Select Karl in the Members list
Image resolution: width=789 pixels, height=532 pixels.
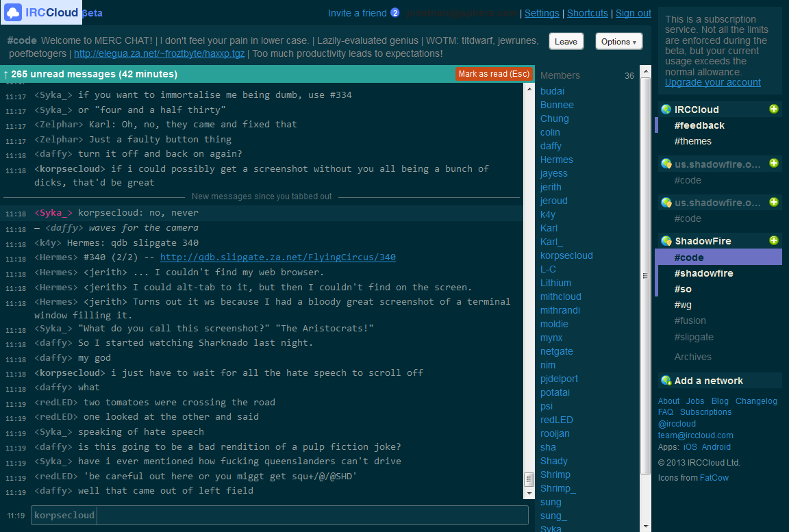click(x=548, y=228)
